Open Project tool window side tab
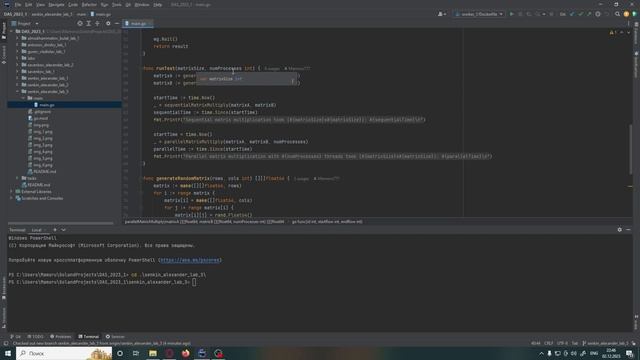640x360 pixels. click(4, 31)
